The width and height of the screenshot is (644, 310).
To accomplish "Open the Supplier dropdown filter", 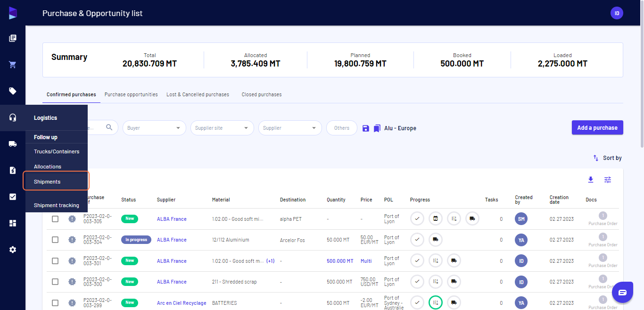I will point(290,128).
